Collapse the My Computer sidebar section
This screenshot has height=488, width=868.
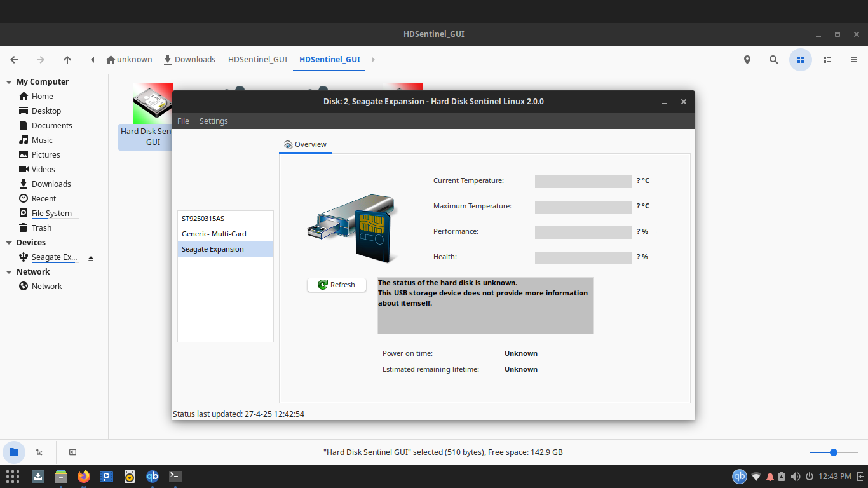[9, 82]
